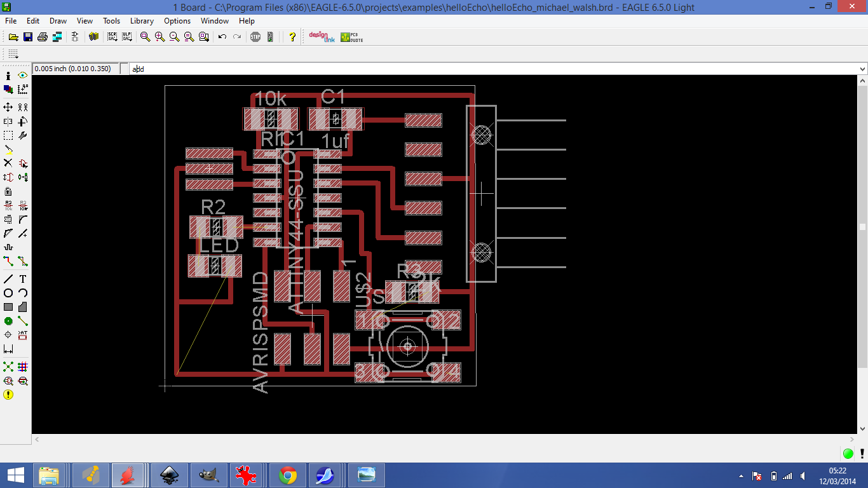Select the Via tool
This screenshot has height=488, width=868.
(8, 321)
